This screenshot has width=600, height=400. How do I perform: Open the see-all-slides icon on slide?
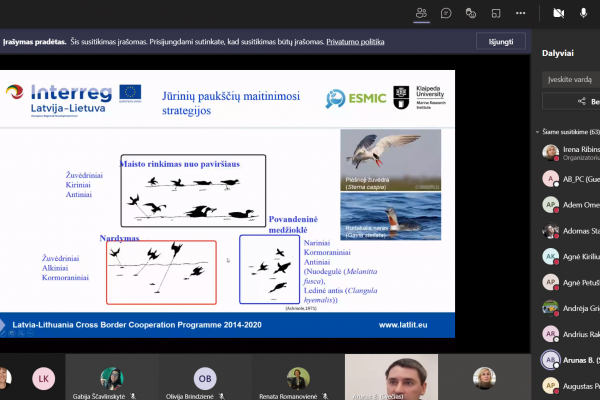[12, 333]
